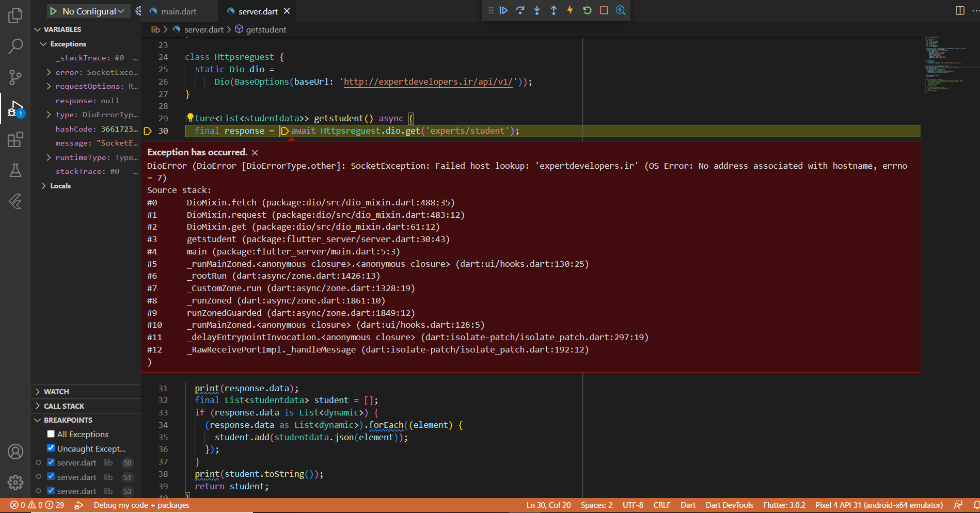Expand the WATCH section

point(86,392)
